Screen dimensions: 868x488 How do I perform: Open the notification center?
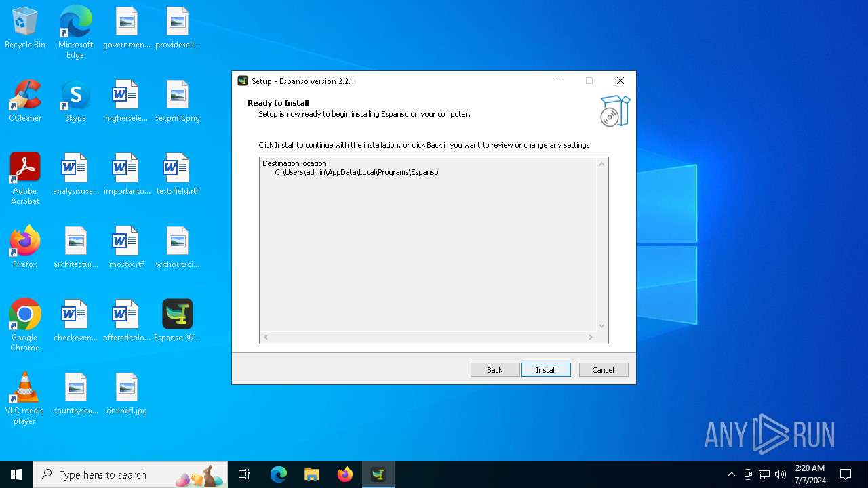(846, 474)
